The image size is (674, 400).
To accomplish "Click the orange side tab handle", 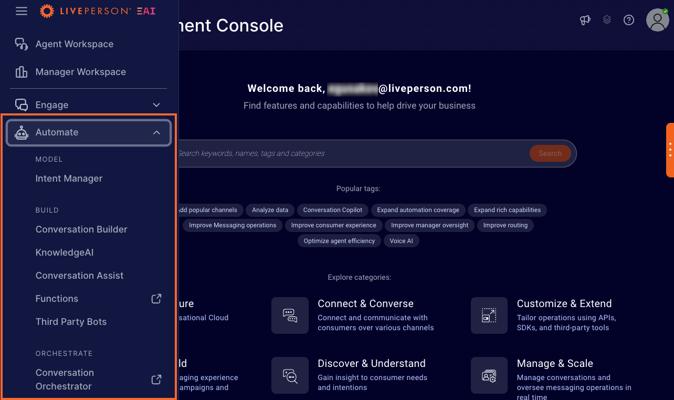I will (x=670, y=150).
